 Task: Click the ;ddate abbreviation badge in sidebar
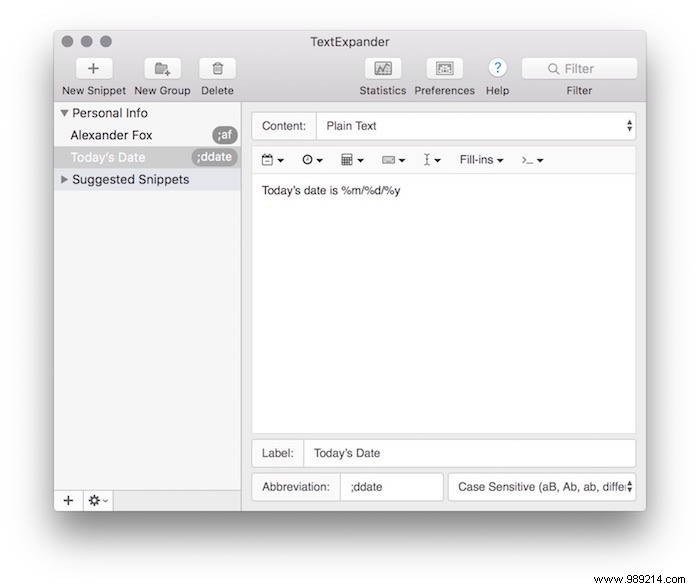tap(214, 157)
